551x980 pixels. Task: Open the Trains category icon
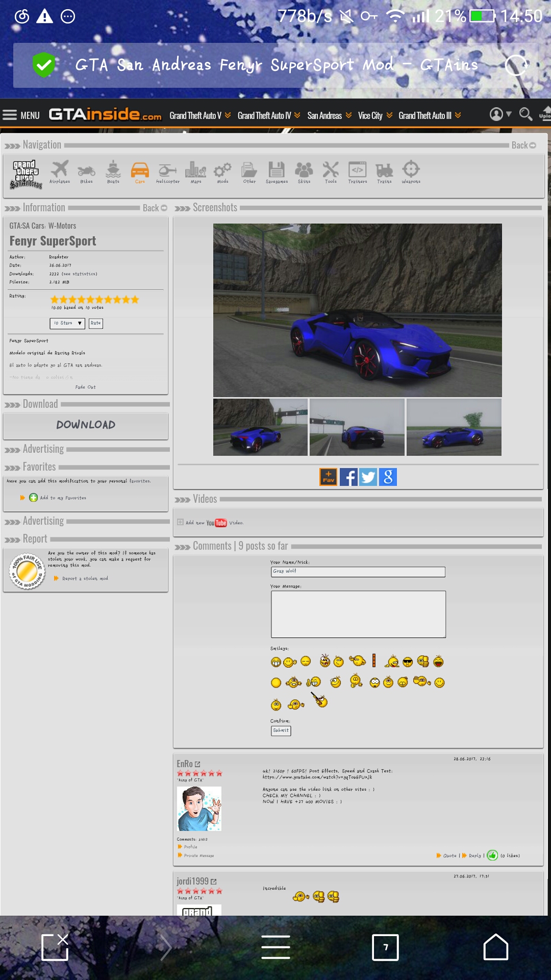(384, 172)
